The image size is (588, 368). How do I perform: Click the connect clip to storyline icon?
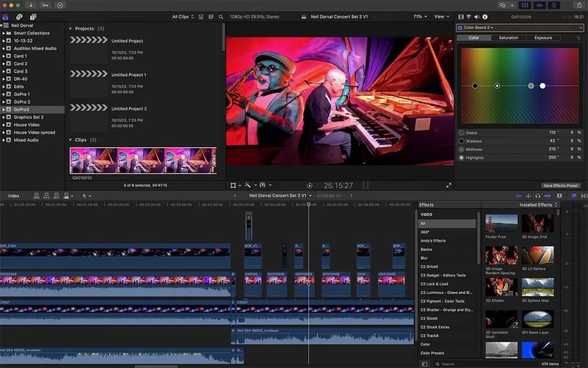tap(36, 196)
